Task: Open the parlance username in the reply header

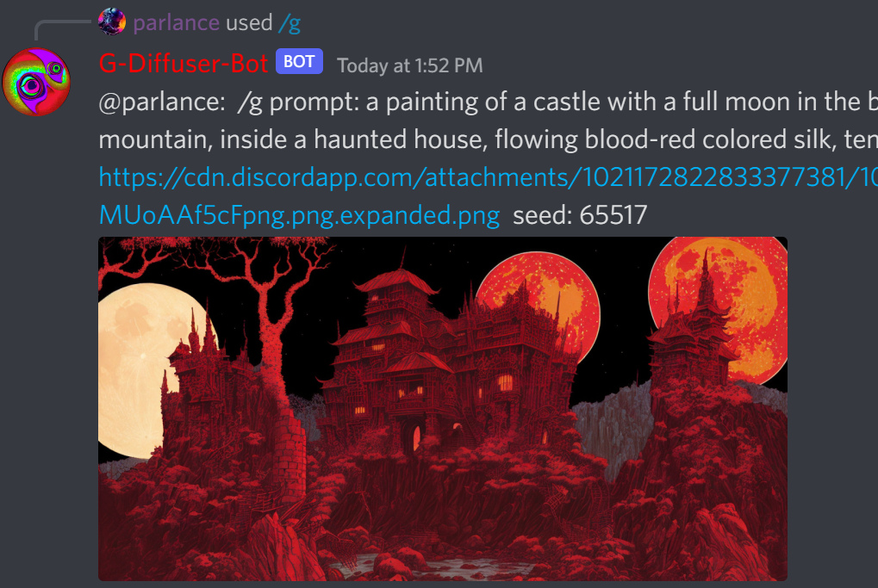Action: click(176, 23)
